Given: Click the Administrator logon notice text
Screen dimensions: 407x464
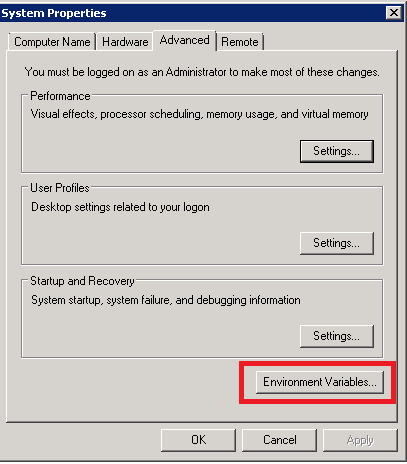Looking at the screenshot, I should click(x=202, y=72).
